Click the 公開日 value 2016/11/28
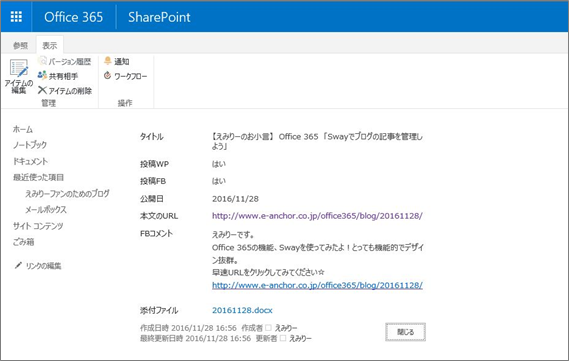 coord(235,199)
